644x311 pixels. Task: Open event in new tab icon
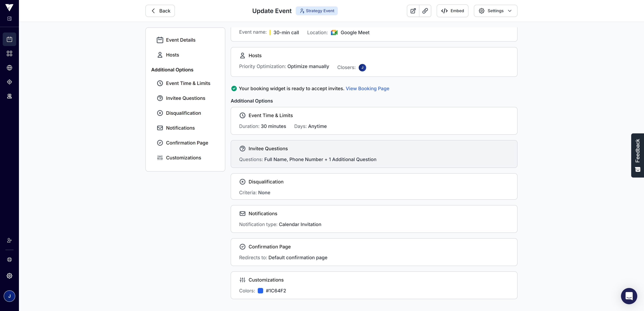point(413,11)
